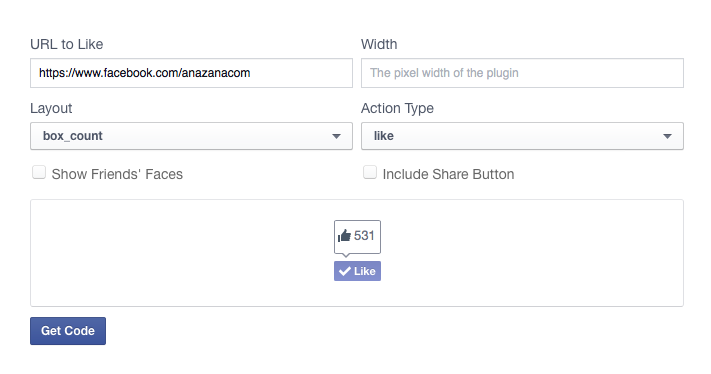Click the purple Like button in preview

pos(357,271)
